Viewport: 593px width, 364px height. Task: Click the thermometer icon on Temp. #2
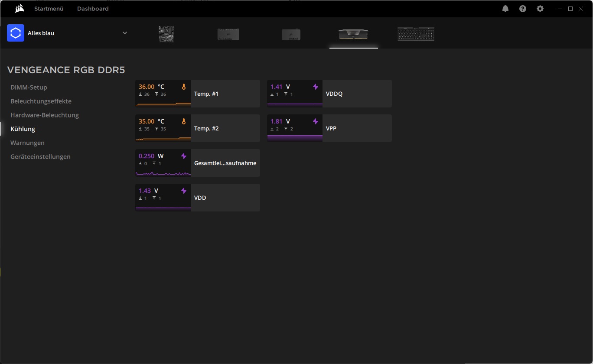pos(184,121)
